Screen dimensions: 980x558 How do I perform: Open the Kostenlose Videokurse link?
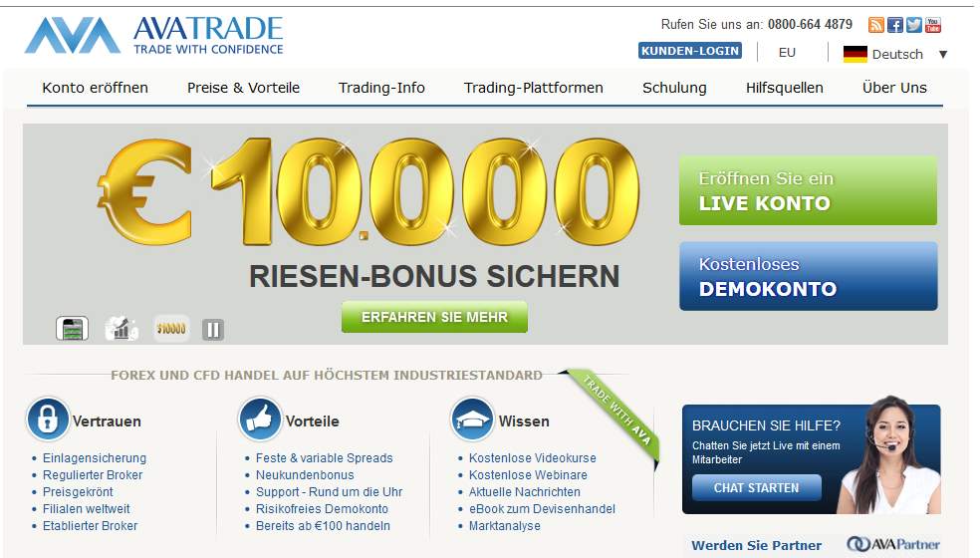533,458
